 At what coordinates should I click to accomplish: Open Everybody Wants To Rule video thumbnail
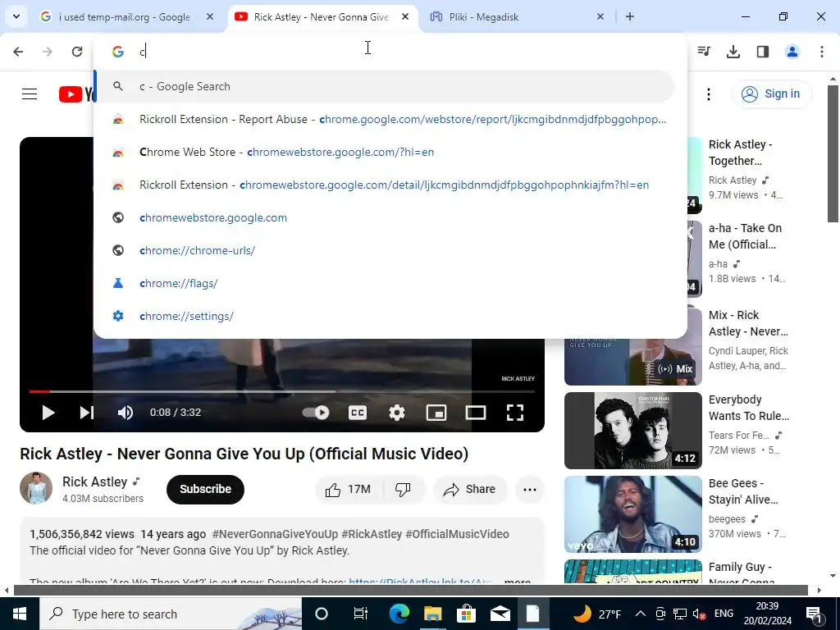tap(633, 430)
